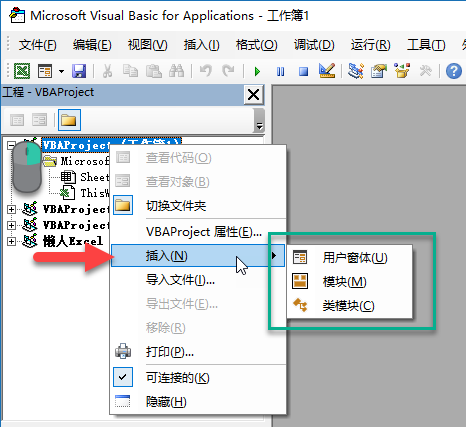Image resolution: width=466 pixels, height=427 pixels.
Task: Click the Find binoculars icon
Action: 177,71
